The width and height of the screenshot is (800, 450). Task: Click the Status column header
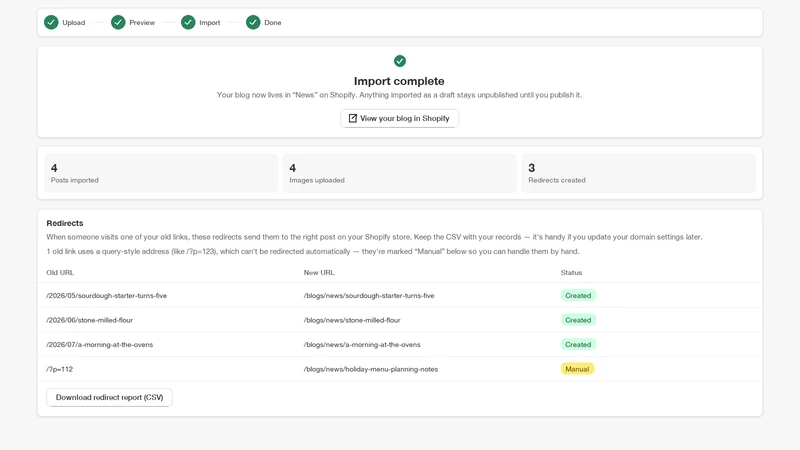pos(571,272)
